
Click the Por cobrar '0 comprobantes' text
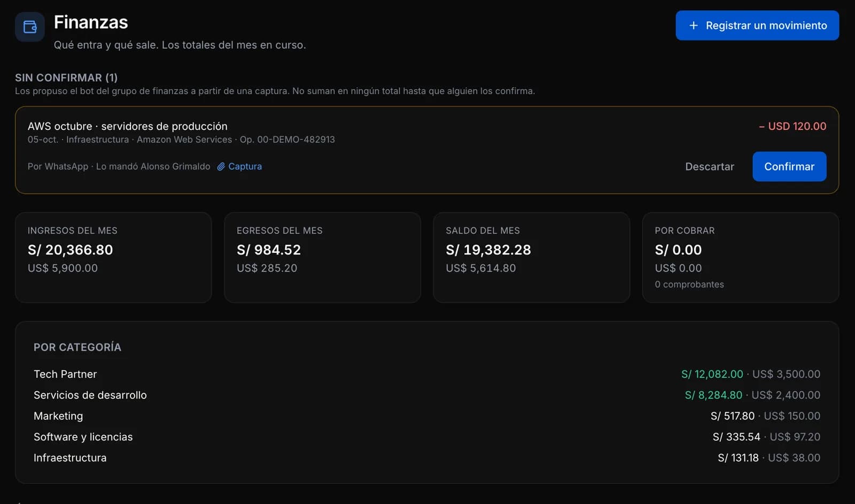coord(689,284)
